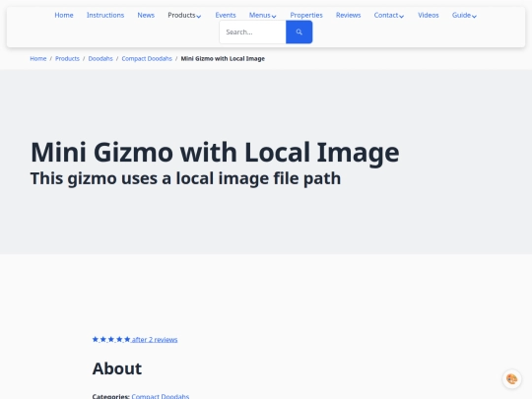Expand the Guide dropdown chevron
The width and height of the screenshot is (532, 399).
(474, 16)
